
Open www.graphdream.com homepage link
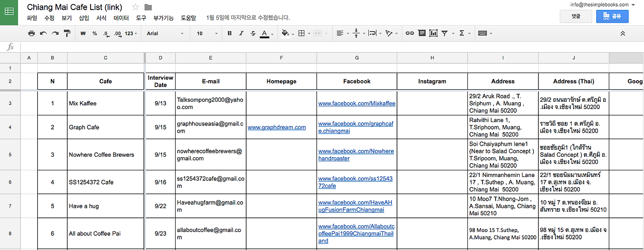click(x=277, y=128)
